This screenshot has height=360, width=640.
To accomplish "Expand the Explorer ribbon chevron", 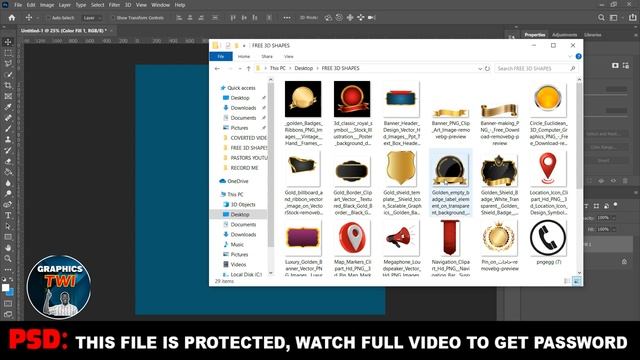I will click(x=570, y=56).
